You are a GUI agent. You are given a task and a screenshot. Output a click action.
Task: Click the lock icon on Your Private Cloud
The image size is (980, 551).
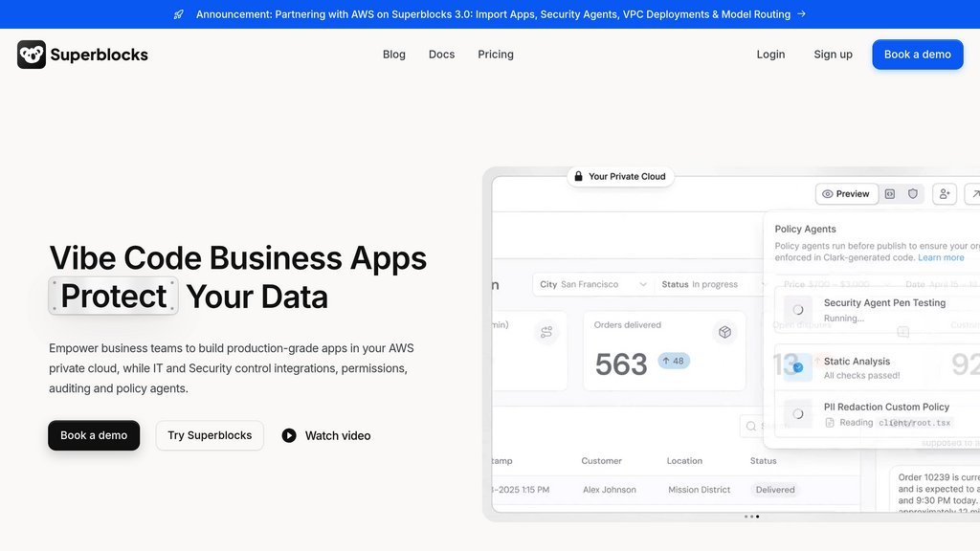578,176
